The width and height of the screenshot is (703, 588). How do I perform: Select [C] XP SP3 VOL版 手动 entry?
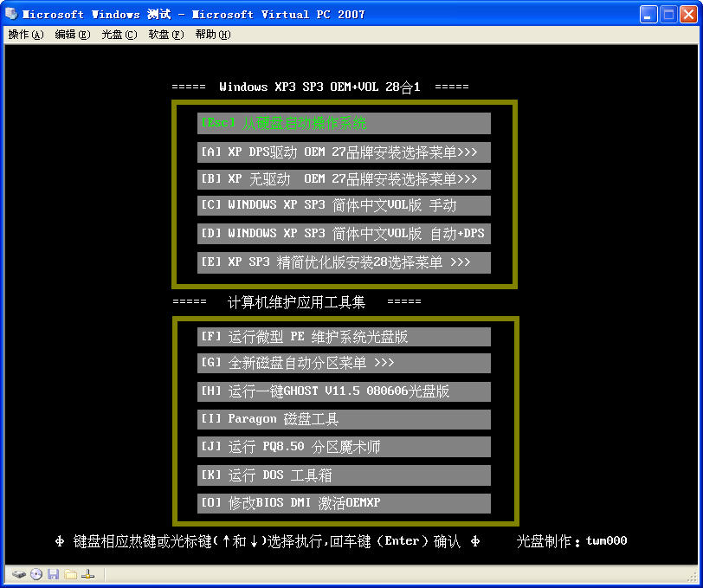coord(344,205)
